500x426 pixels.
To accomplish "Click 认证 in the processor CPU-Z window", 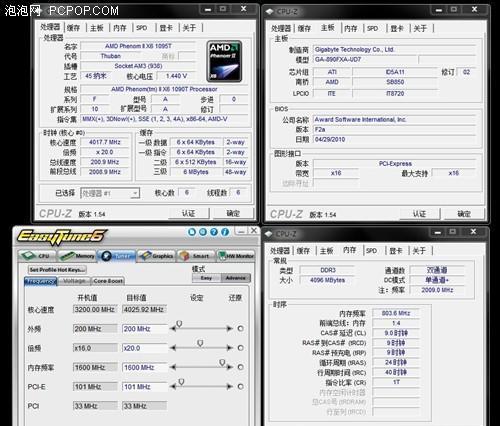I will pos(188,213).
